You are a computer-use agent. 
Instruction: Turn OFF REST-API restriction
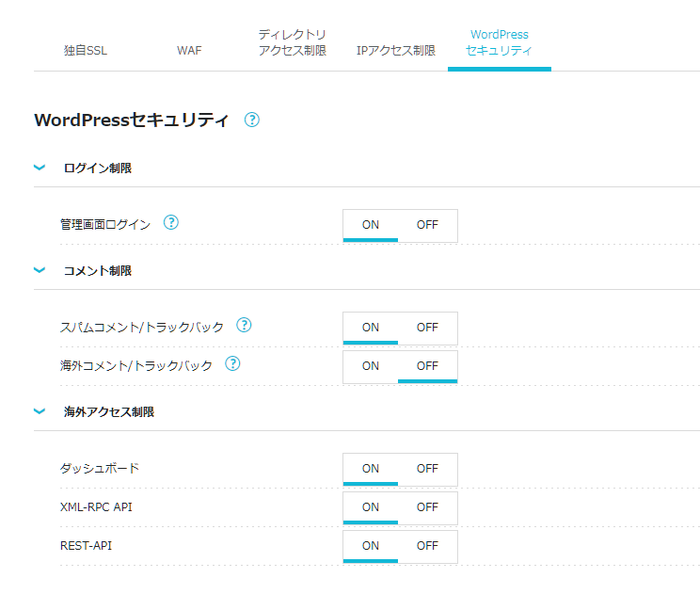click(x=427, y=546)
